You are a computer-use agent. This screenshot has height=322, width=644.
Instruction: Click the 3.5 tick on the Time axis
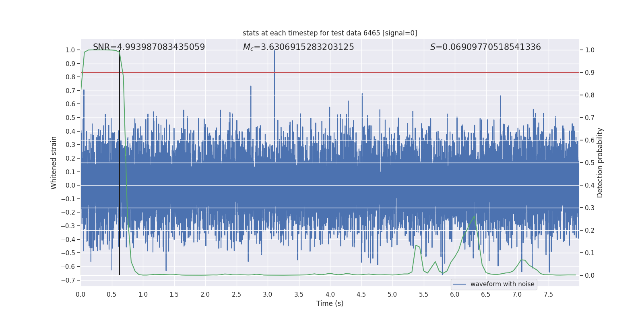pos(299,294)
